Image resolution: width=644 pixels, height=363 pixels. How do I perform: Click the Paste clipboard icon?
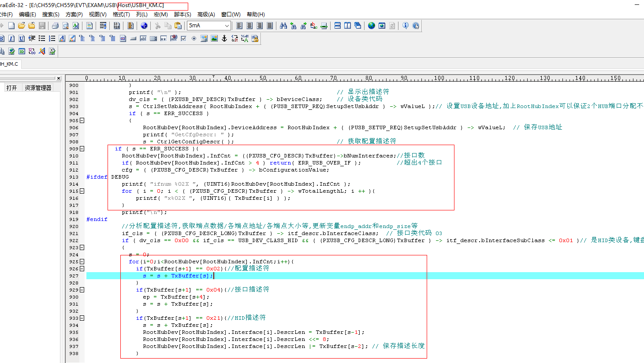[x=178, y=26]
